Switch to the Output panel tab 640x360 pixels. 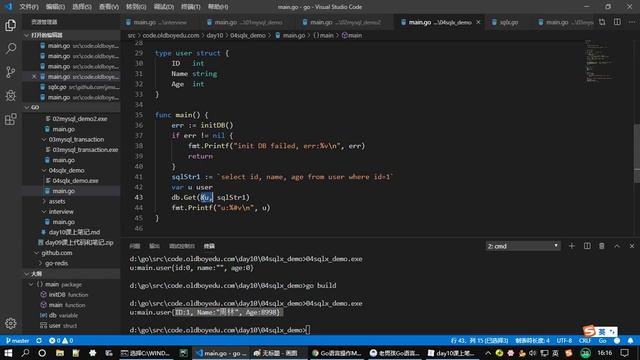(154, 246)
